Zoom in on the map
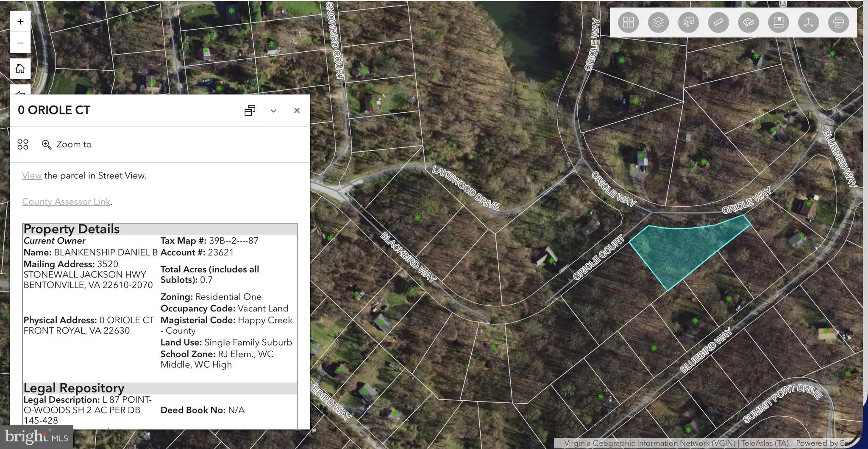Viewport: 868px width, 449px height. click(20, 22)
